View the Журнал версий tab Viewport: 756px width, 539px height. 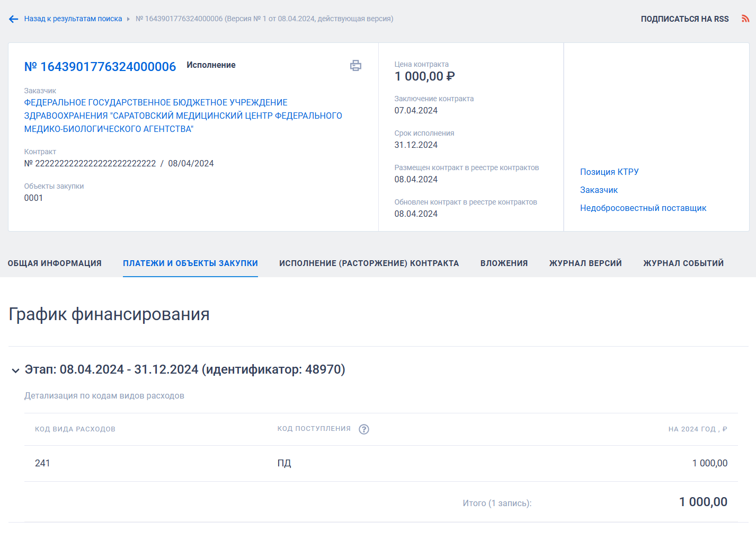585,263
